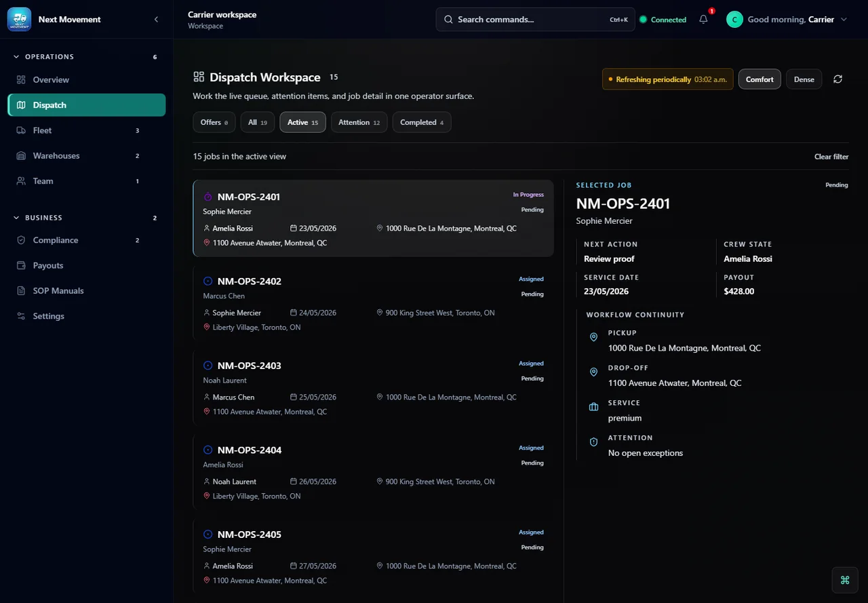Click the Assigned badge on NM-OPS-2402
Screen dimensions: 868x603
click(531, 279)
